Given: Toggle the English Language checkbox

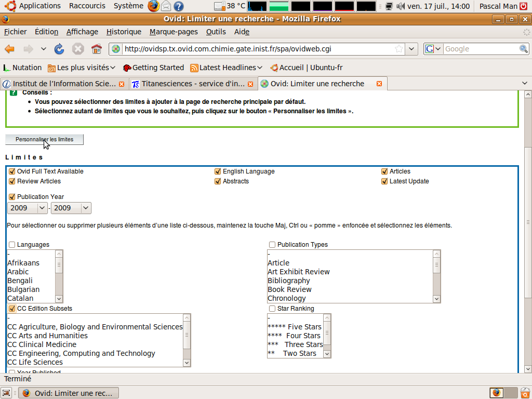Looking at the screenshot, I should click(218, 171).
